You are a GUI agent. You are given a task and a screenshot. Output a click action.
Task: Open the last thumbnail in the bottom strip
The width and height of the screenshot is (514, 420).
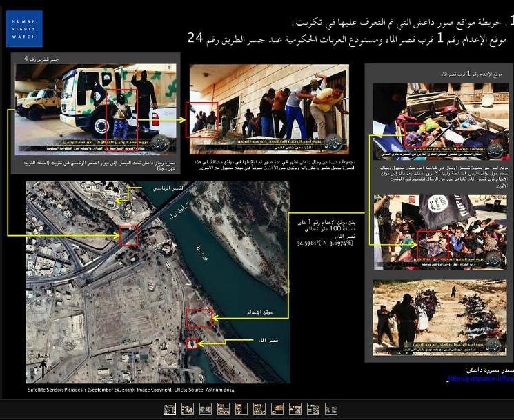[x=331, y=409]
